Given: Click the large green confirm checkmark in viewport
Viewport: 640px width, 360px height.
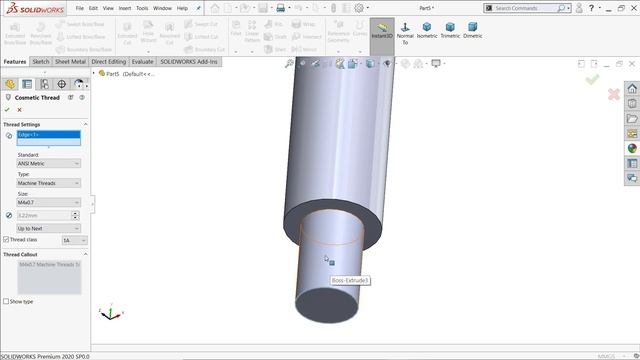Looking at the screenshot, I should [x=592, y=79].
